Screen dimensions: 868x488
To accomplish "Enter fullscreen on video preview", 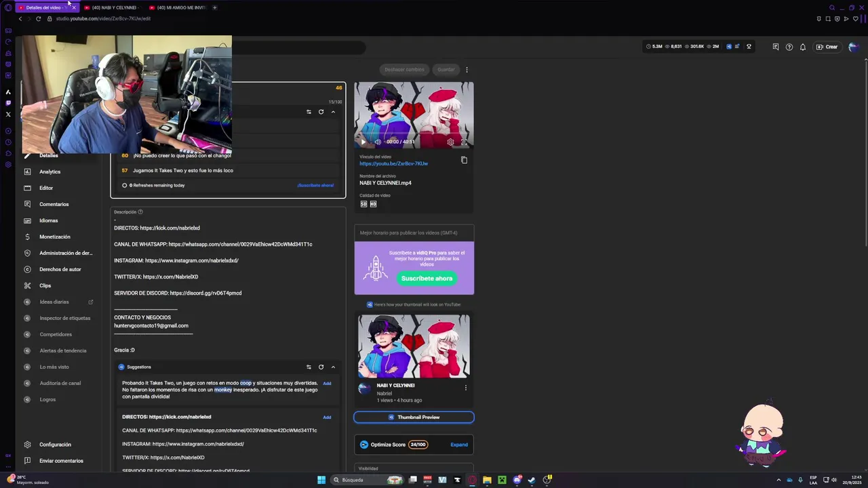I will pyautogui.click(x=465, y=142).
